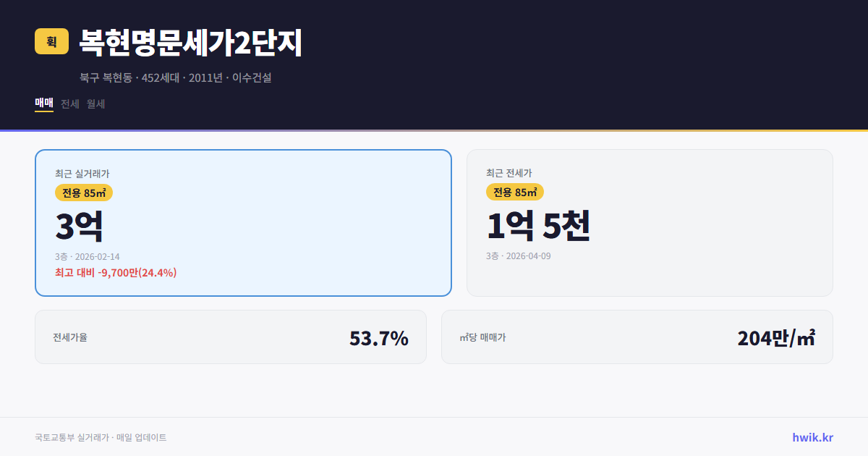Viewport: 868px width, 456px height.
Task: Click the 전용 85㎡ badge on jeonse card
Action: pyautogui.click(x=515, y=192)
